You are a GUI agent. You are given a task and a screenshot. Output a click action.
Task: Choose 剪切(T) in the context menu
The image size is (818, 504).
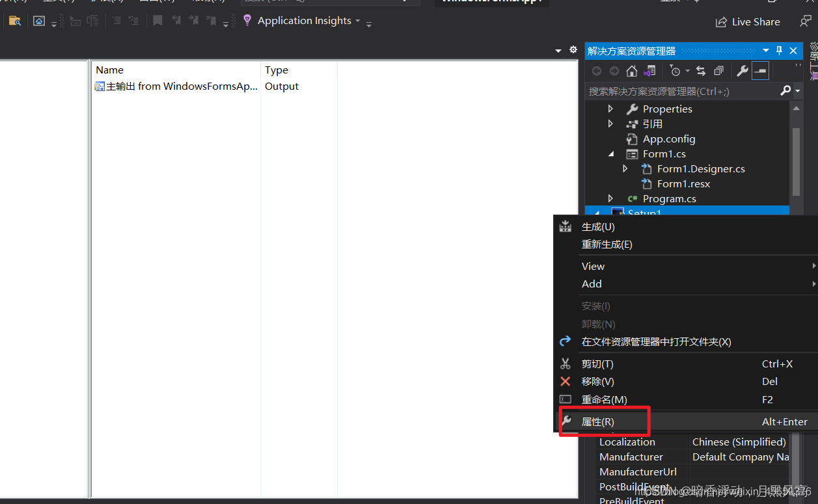coord(686,364)
